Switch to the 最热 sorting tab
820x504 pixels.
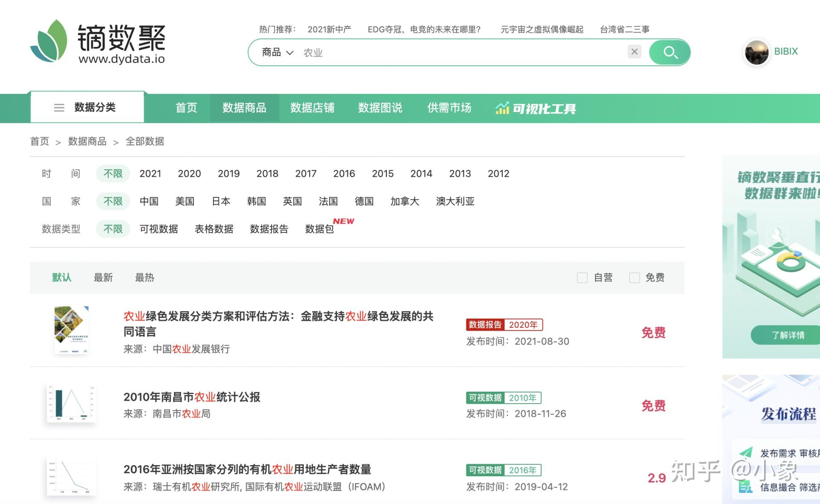[x=144, y=278]
